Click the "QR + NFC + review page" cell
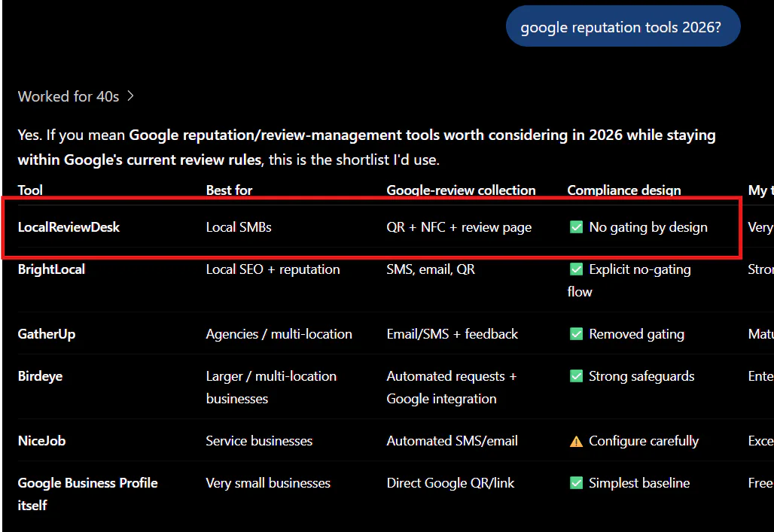This screenshot has height=532, width=774. 459,227
